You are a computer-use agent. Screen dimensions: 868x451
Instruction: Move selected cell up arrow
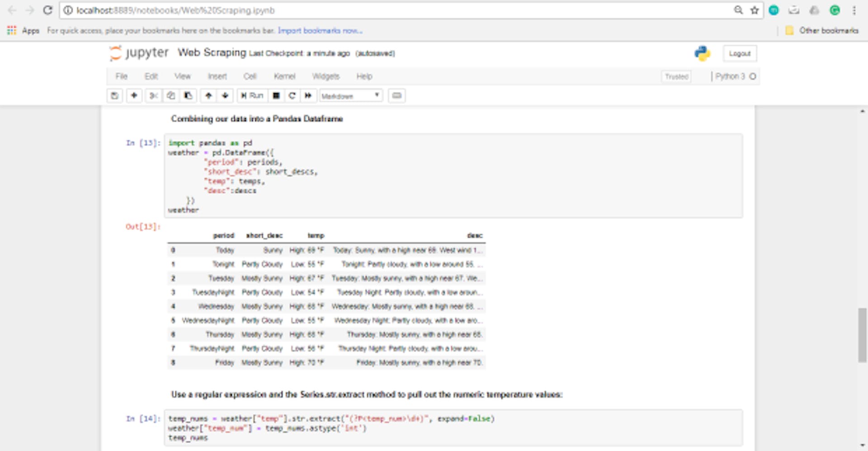[208, 95]
